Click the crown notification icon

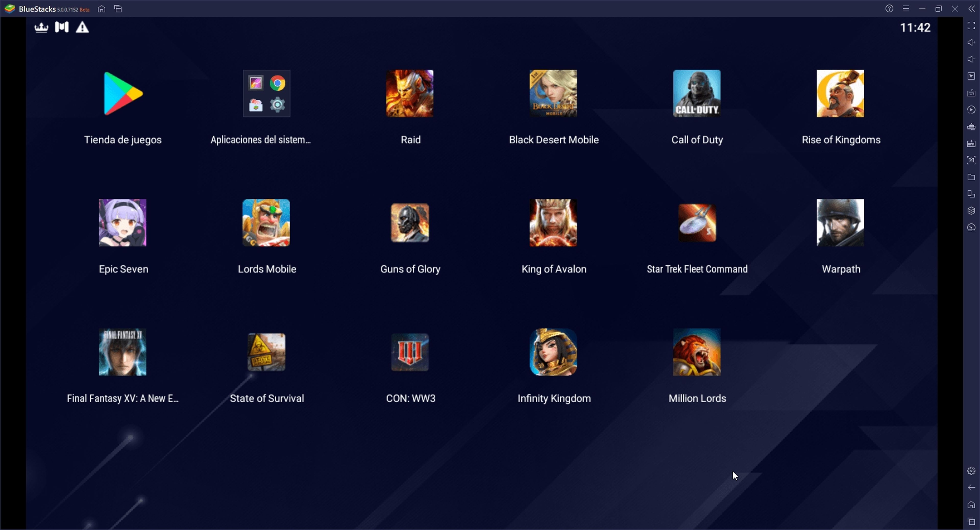coord(41,27)
